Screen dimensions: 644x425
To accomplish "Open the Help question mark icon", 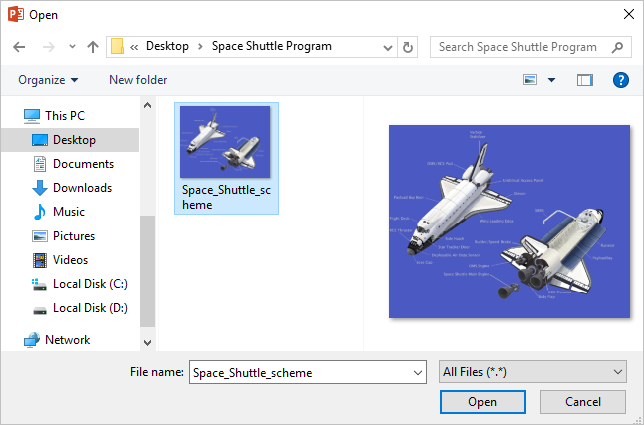I will tap(620, 80).
